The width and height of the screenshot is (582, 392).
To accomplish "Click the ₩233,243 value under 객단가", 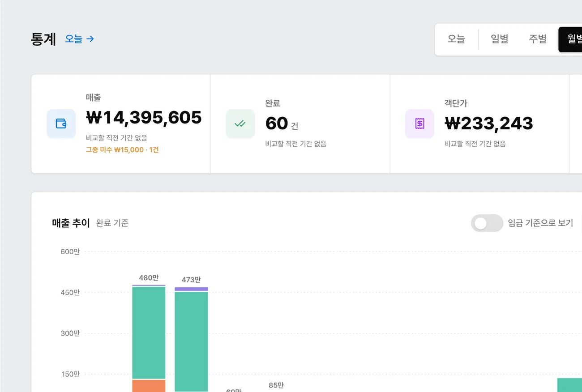I will (x=489, y=124).
